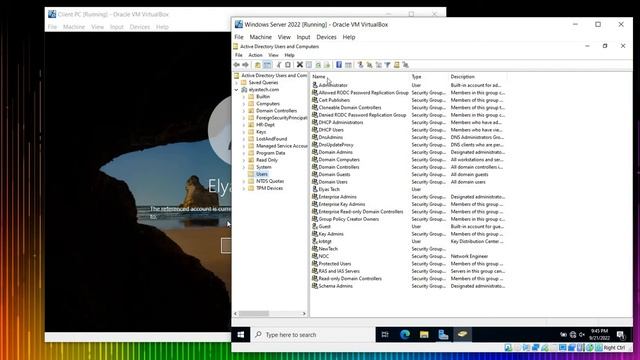Toggle the Show/Hide Action Pane icon
The height and width of the screenshot is (360, 640).
[x=348, y=65]
